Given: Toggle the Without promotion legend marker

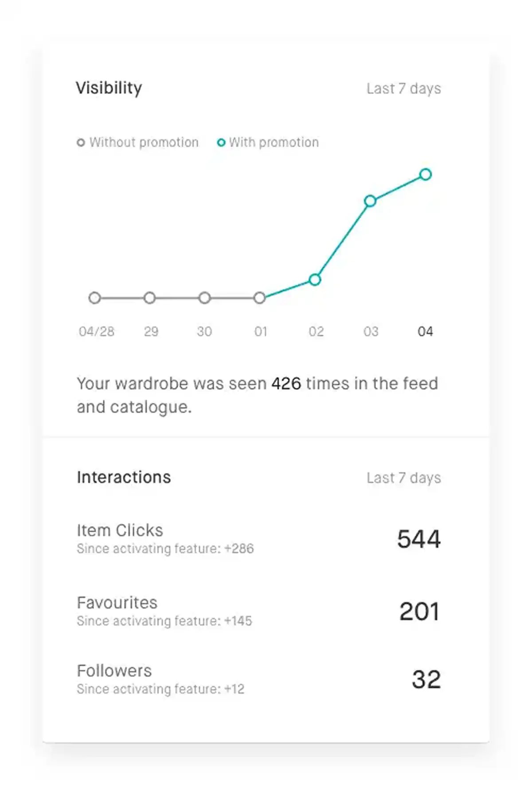Looking at the screenshot, I should tap(81, 142).
